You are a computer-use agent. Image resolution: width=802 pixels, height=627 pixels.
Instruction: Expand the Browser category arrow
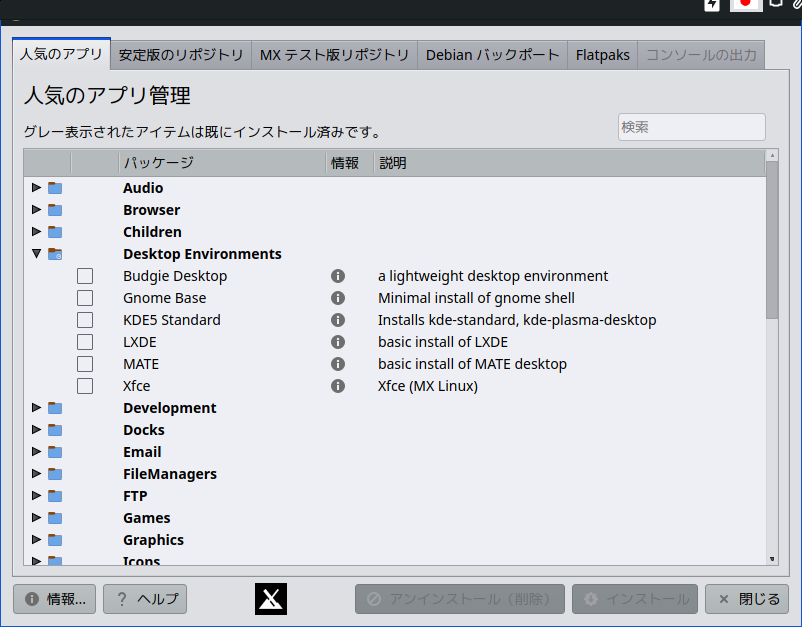coord(36,210)
